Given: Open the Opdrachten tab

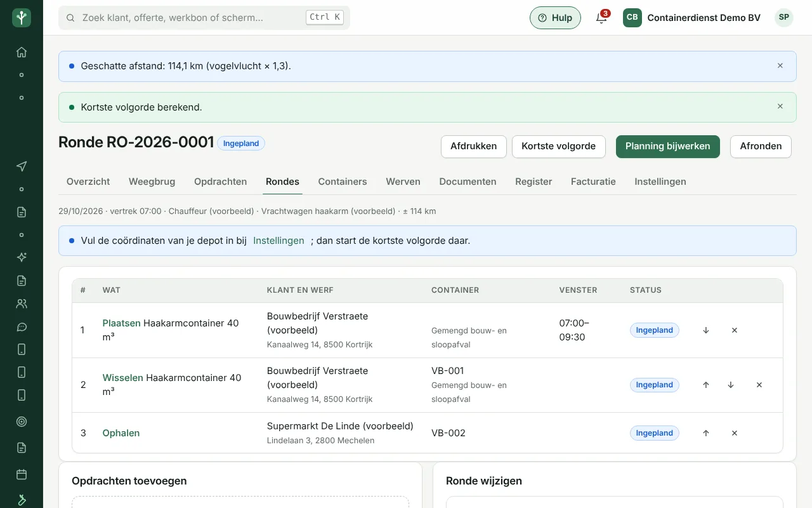Looking at the screenshot, I should pos(221,182).
